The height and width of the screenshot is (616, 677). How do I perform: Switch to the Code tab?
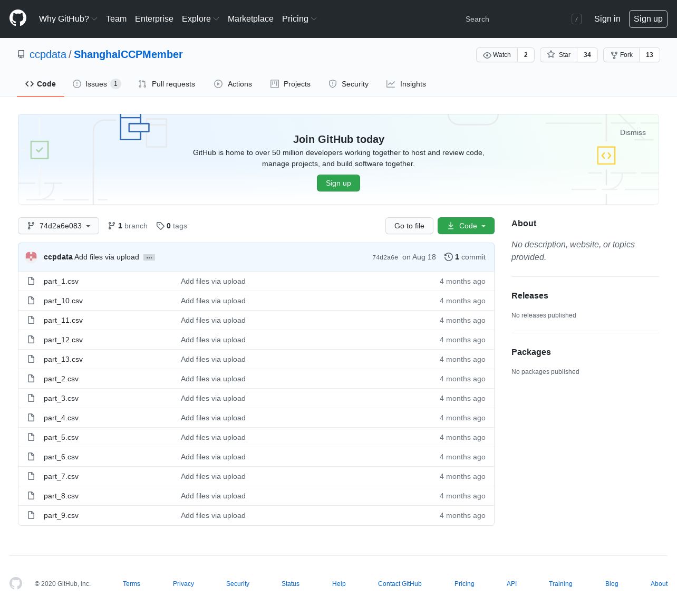pos(41,84)
